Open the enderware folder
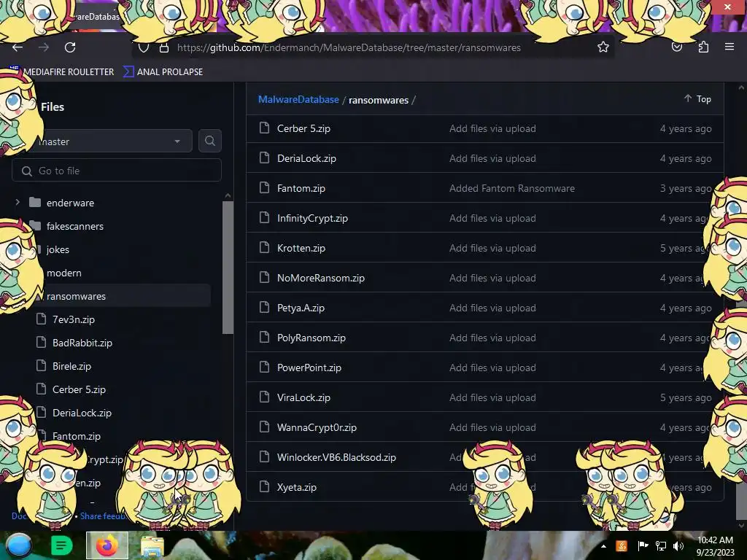747x560 pixels. (x=70, y=203)
